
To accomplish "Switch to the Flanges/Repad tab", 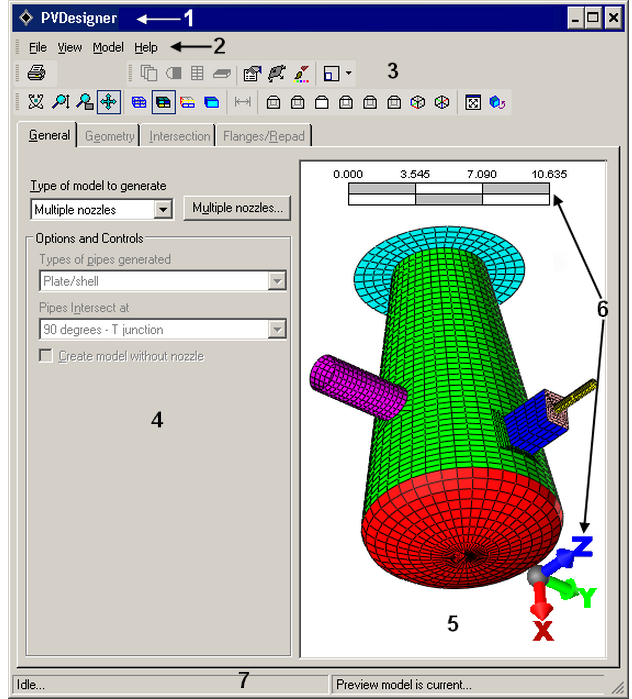I will (264, 136).
